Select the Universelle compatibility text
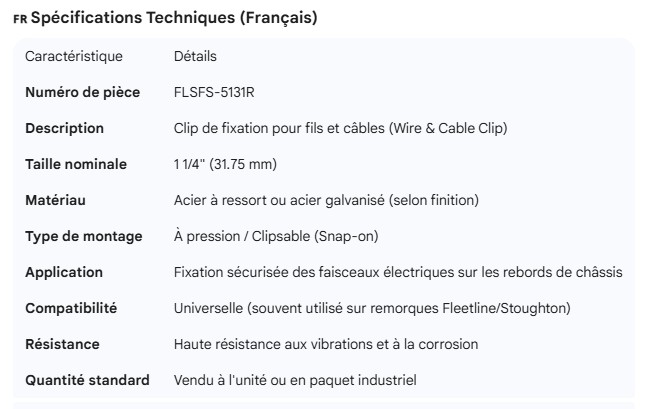Viewport: 646px width, 409px height. pos(373,308)
